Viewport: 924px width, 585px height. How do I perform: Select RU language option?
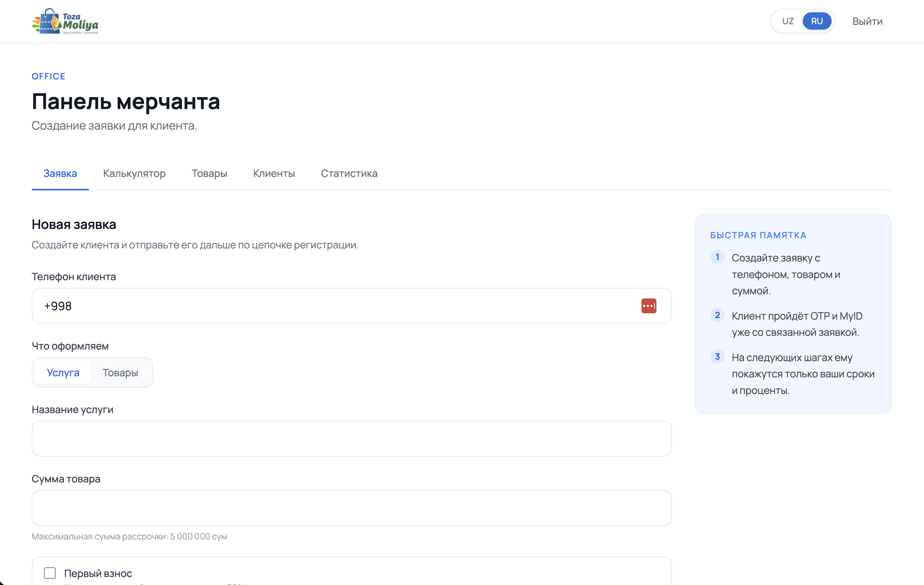[816, 21]
